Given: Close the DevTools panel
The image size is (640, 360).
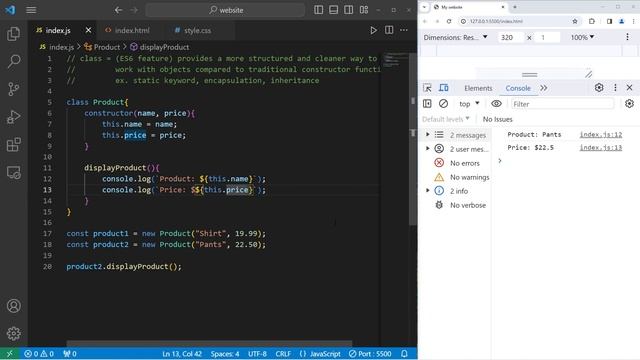Looking at the screenshot, I should [629, 88].
